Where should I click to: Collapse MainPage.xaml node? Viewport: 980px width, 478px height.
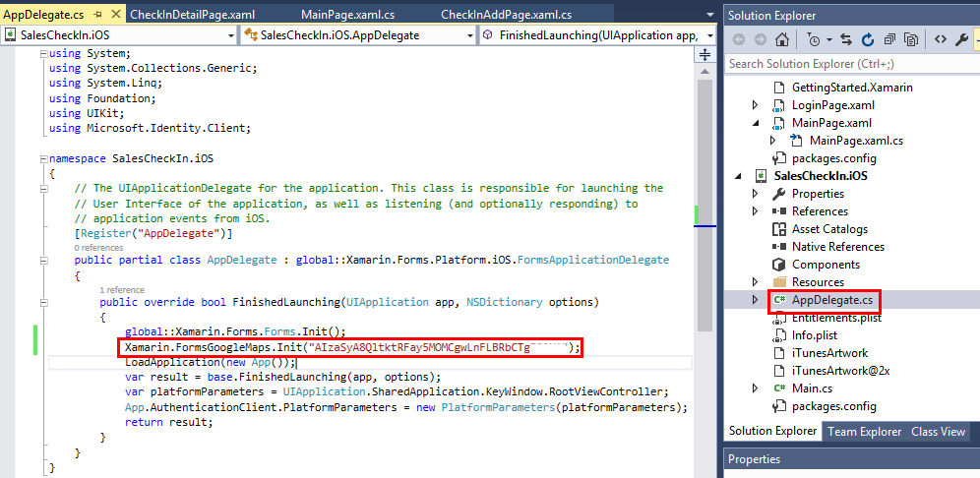(756, 123)
